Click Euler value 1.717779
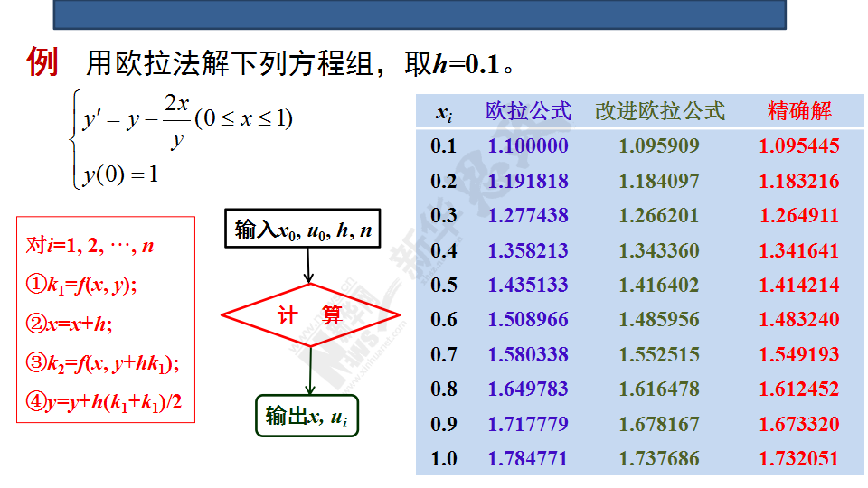 pos(528,424)
